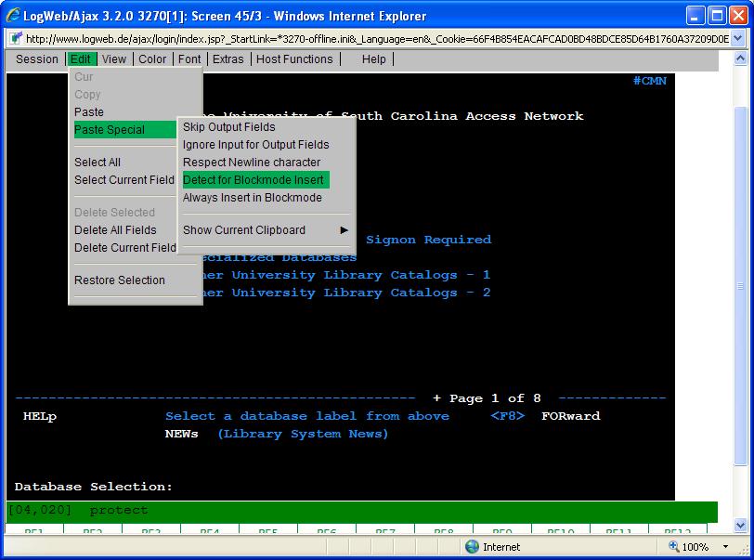Image resolution: width=754 pixels, height=560 pixels.
Task: Open the View menu
Action: [114, 59]
